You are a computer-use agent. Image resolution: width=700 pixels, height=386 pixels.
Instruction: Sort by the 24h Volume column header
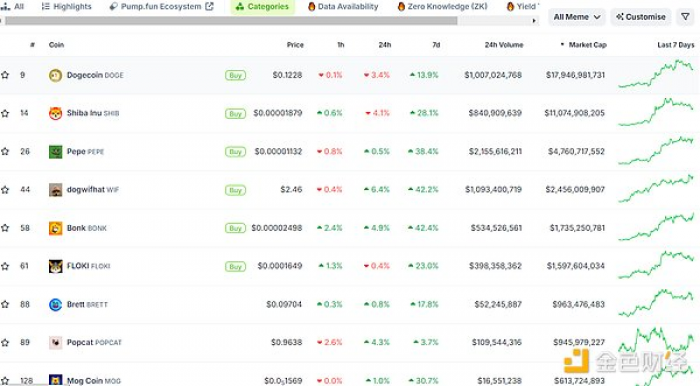(504, 45)
